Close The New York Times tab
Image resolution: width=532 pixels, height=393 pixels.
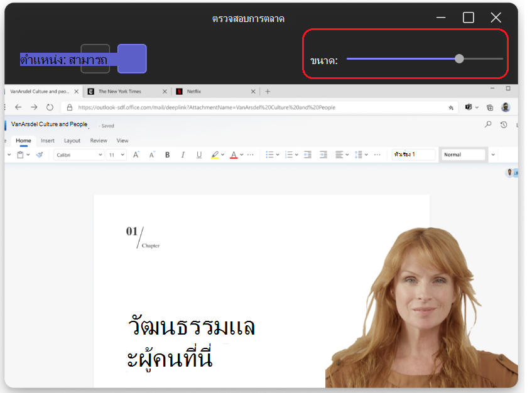point(165,92)
